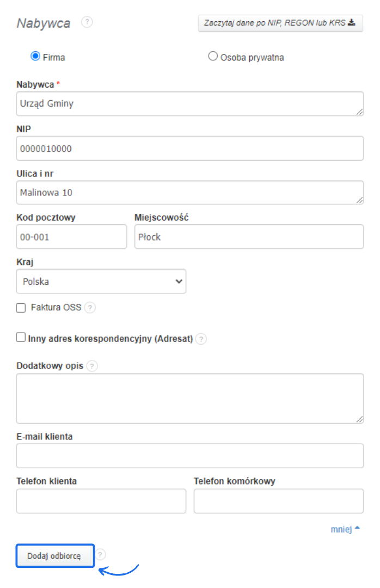
Task: Click the Miejscowość field
Action: tap(249, 237)
